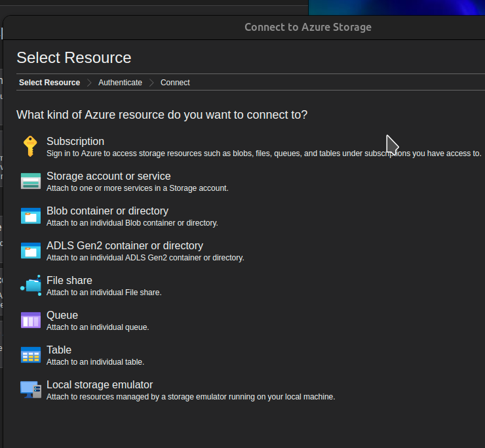Click 'Attach to one or more services' description
The width and height of the screenshot is (485, 448).
click(x=138, y=188)
